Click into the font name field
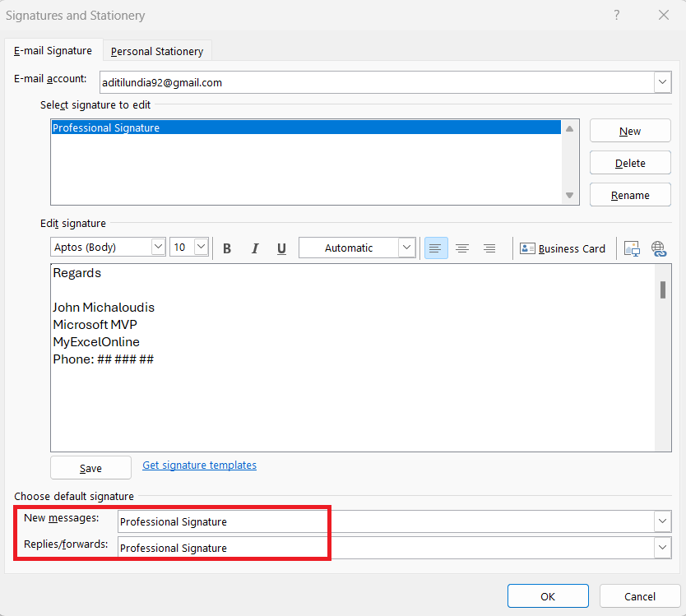The image size is (686, 616). [101, 247]
